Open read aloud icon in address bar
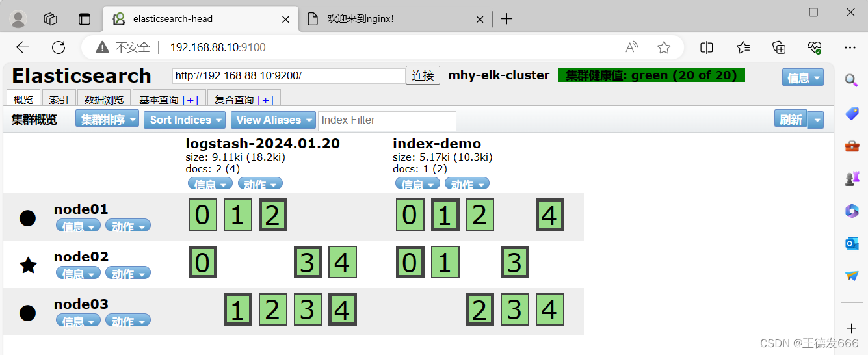The height and width of the screenshot is (355, 868). pos(631,47)
